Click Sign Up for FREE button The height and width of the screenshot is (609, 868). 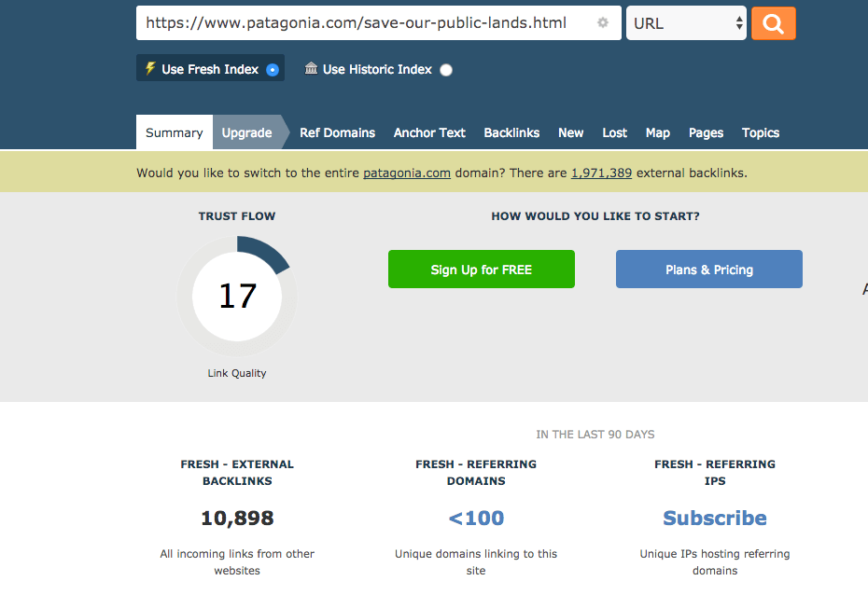click(482, 269)
